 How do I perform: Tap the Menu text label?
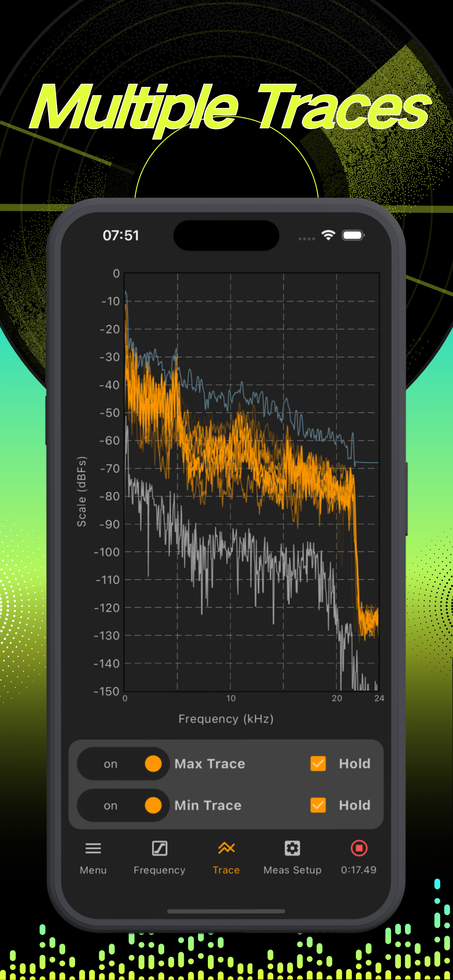click(x=93, y=870)
